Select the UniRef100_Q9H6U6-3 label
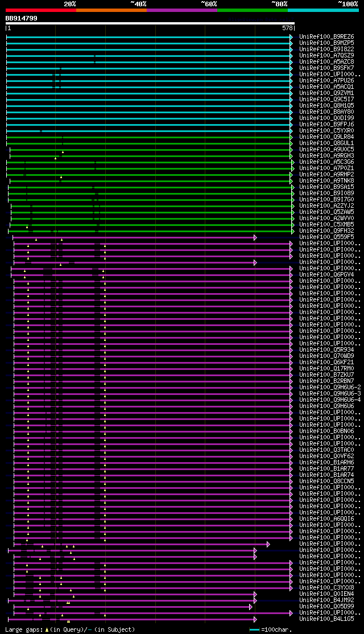This screenshot has width=364, height=634. [330, 394]
